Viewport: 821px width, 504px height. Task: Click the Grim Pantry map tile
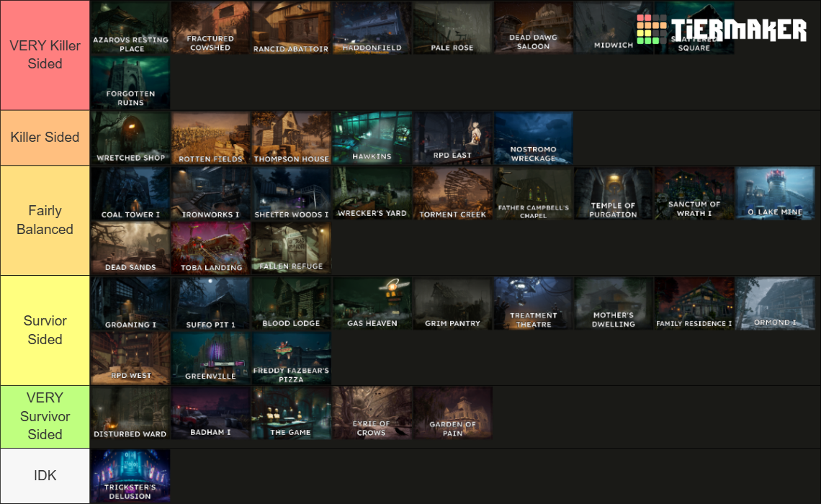[452, 303]
